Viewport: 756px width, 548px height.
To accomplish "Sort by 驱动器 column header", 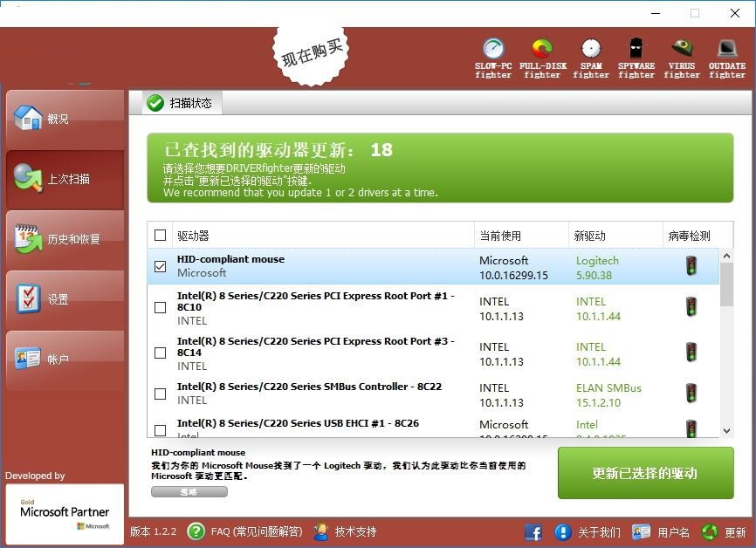I will click(323, 236).
